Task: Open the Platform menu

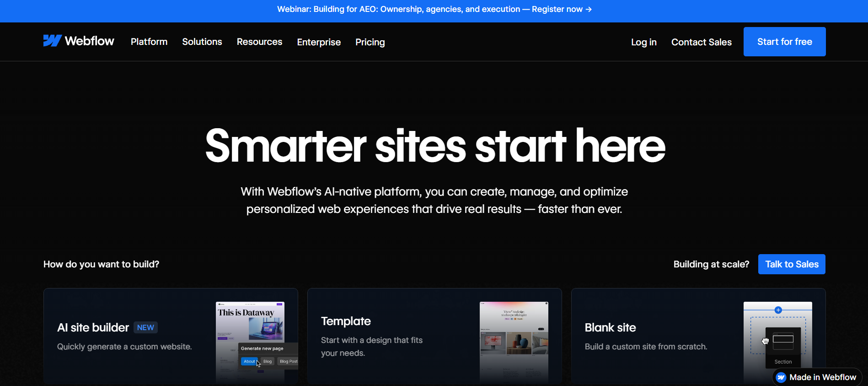Action: point(149,42)
